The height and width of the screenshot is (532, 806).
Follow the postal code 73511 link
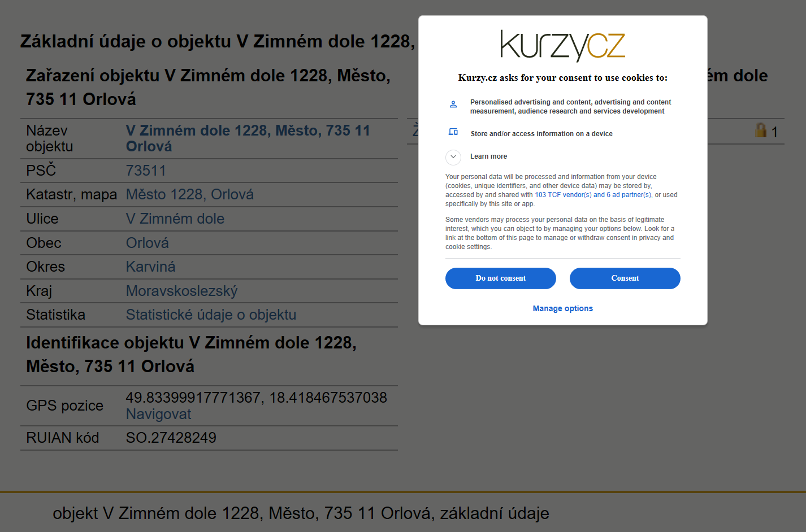pos(146,171)
